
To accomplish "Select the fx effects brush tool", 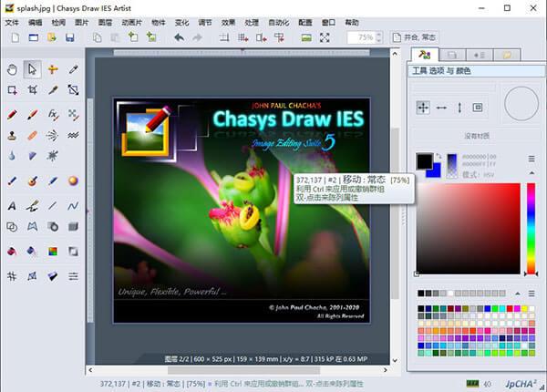I will click(53, 115).
